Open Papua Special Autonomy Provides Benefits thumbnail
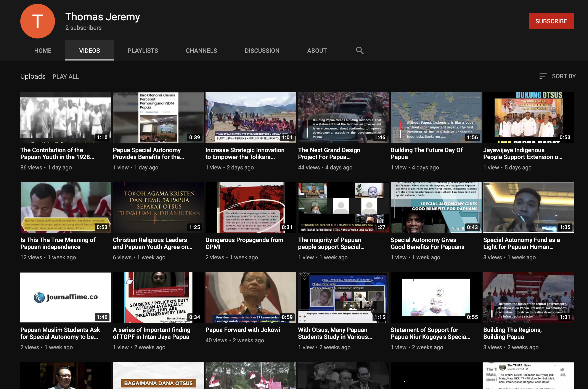 [x=158, y=118]
